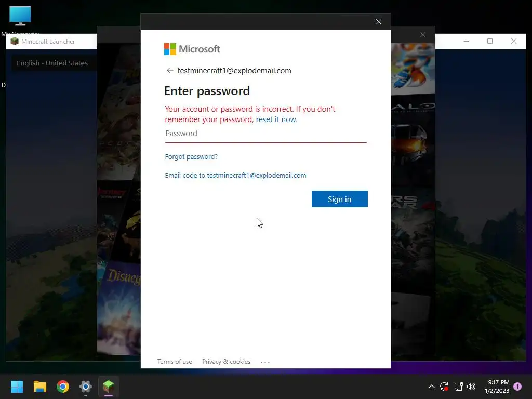Open the notification badge showing 1

517,387
